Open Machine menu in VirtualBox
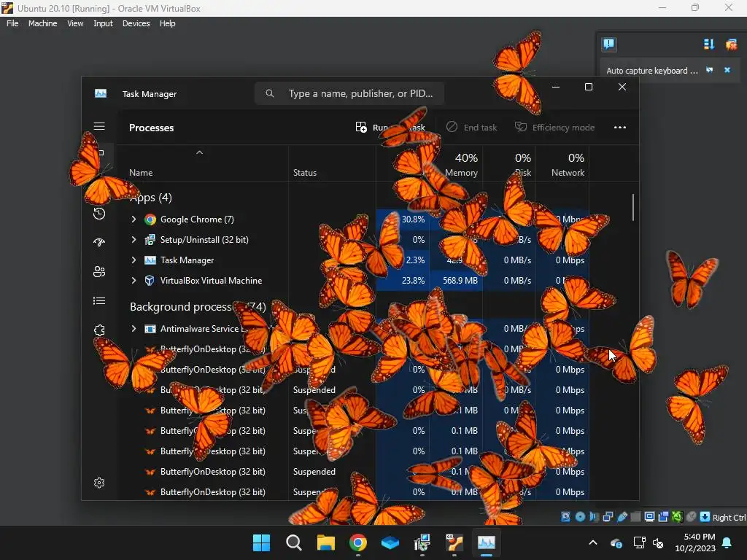The width and height of the screenshot is (747, 560). [x=42, y=23]
